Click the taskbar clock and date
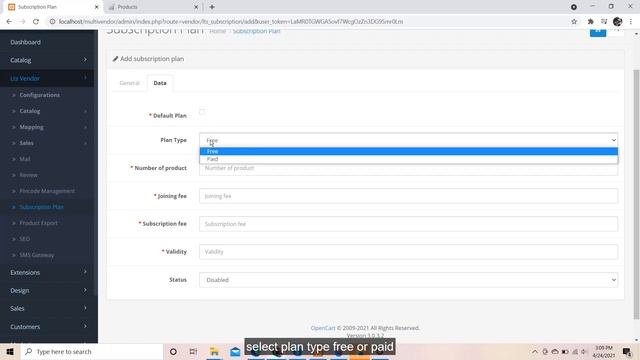This screenshot has width=640, height=360. click(604, 351)
